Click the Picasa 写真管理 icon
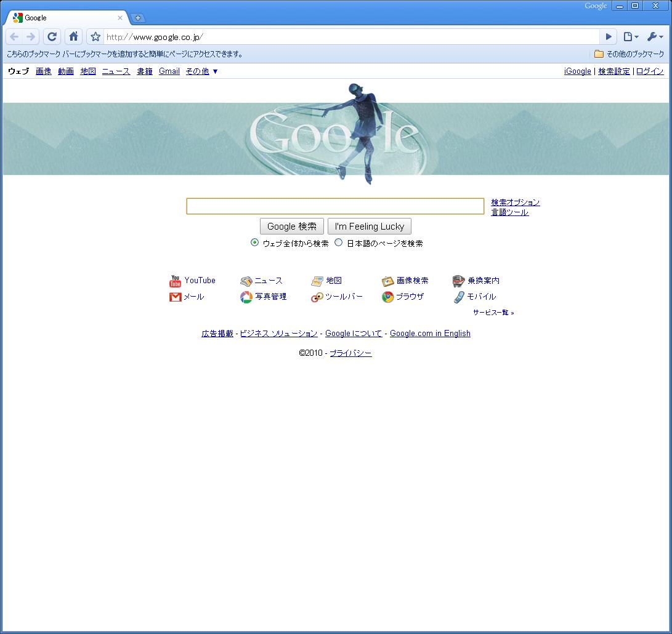 click(246, 297)
